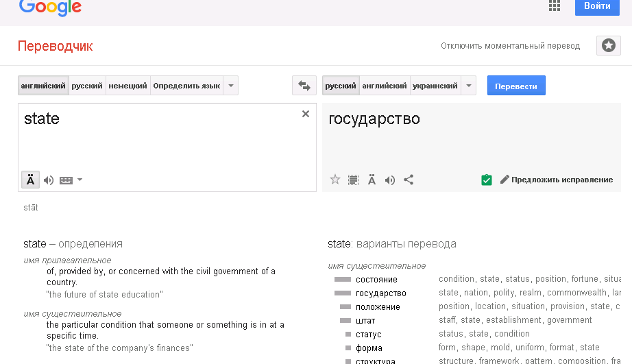Select английский as target language
Viewport: 632px width, 364px height.
385,86
